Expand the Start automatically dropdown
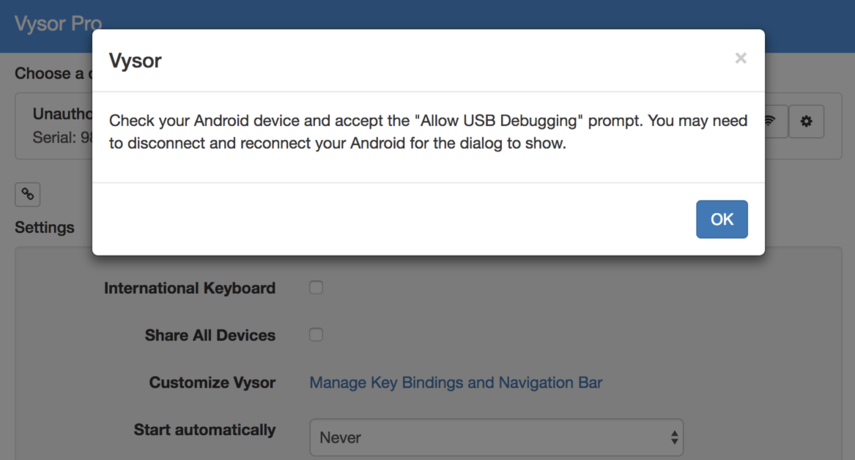 (x=496, y=437)
